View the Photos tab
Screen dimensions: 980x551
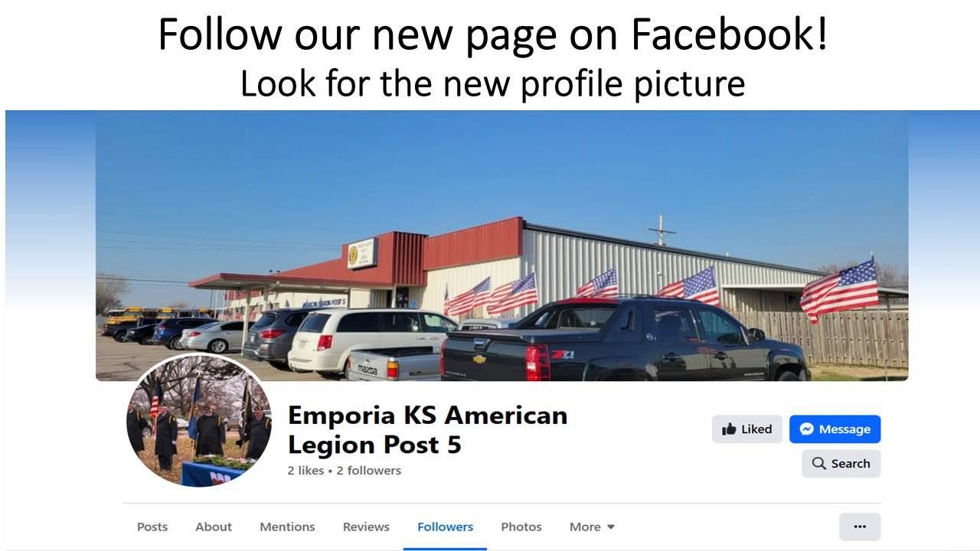[521, 527]
